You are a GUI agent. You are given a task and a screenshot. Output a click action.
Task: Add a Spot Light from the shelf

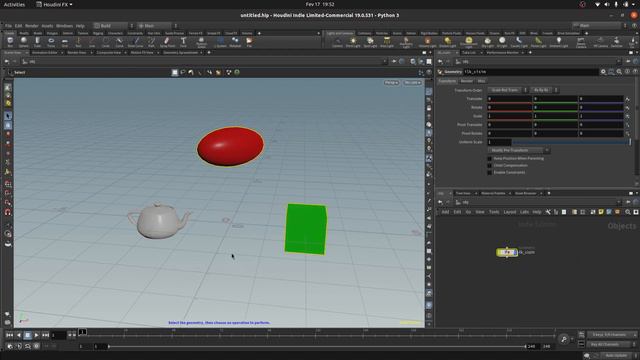[x=370, y=41]
